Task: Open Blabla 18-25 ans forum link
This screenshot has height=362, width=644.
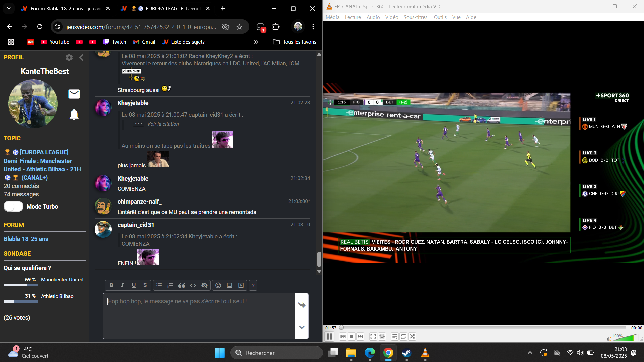Action: tap(26, 239)
